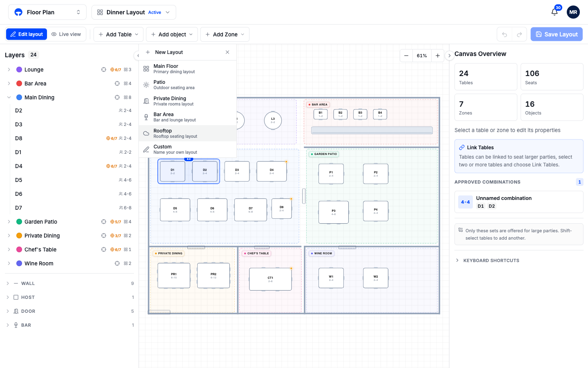Choose Patio layout template

188,85
